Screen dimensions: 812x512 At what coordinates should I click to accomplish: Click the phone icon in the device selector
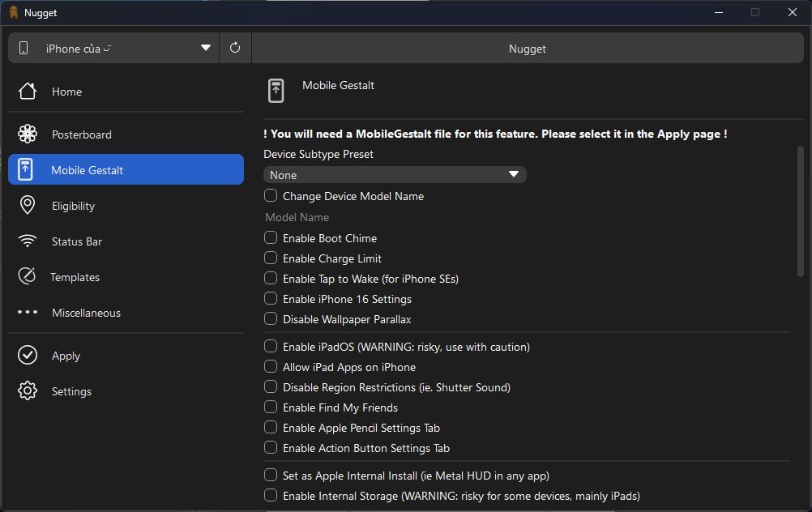24,48
